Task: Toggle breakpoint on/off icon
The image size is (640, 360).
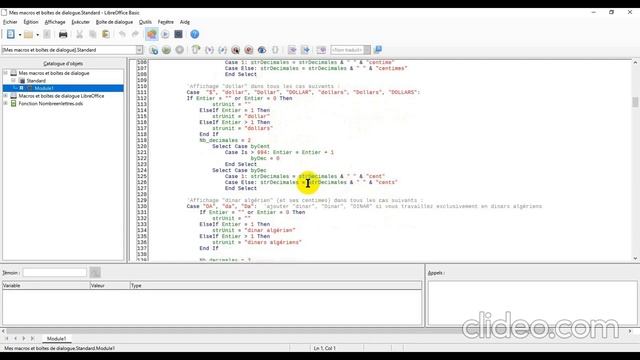Action: 236,50
